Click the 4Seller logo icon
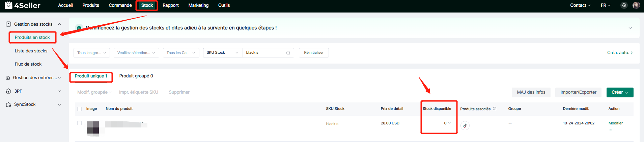The image size is (644, 142). click(x=9, y=5)
